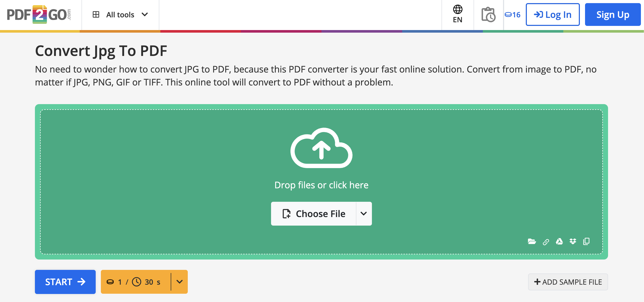Expand the arrow next to Choose File
Image resolution: width=644 pixels, height=302 pixels.
364,214
